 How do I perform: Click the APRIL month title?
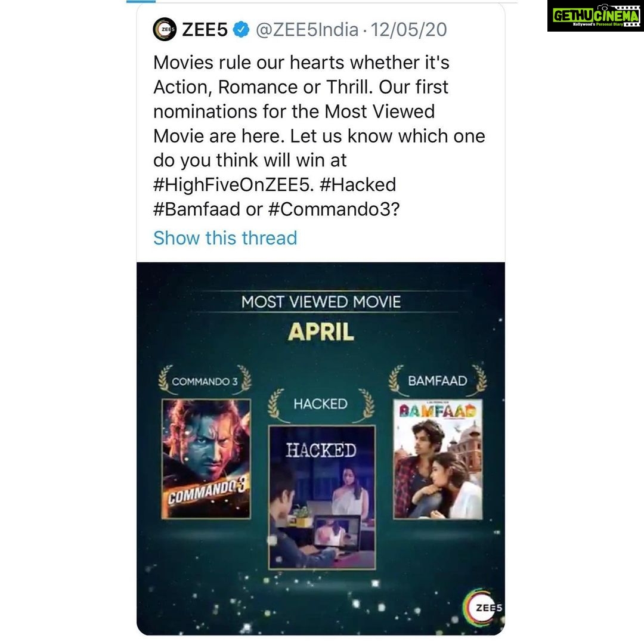(321, 332)
